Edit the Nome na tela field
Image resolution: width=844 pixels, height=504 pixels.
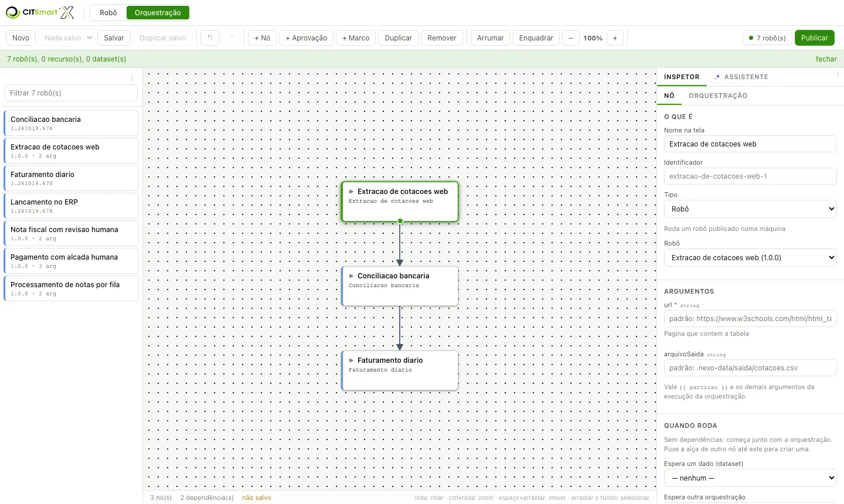750,144
